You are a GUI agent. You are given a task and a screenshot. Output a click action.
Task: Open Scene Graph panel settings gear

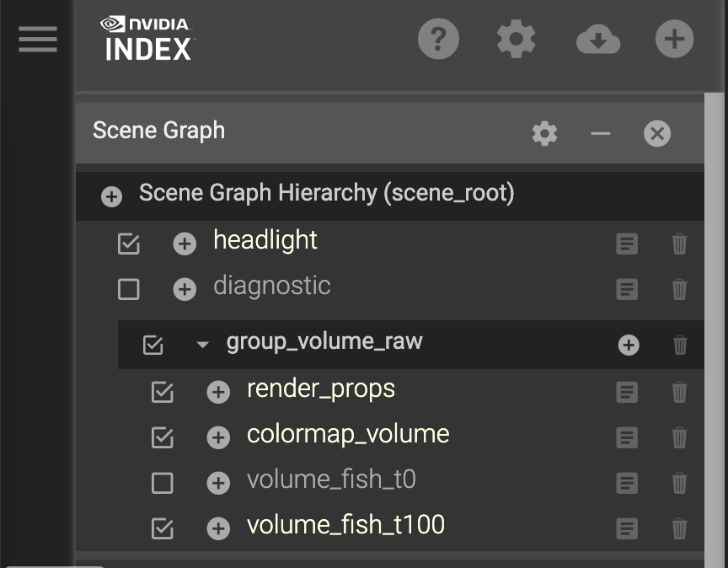[544, 133]
